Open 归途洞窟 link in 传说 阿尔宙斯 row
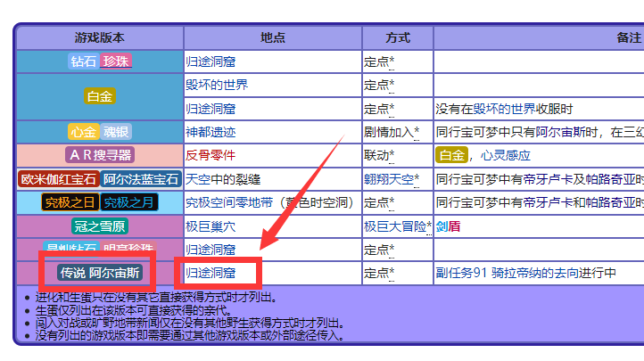The image size is (644, 361). coord(211,272)
